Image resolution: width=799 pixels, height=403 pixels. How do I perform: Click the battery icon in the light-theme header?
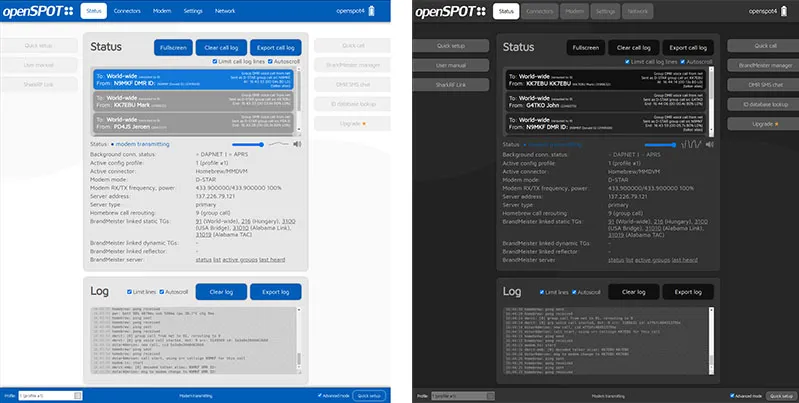[371, 11]
